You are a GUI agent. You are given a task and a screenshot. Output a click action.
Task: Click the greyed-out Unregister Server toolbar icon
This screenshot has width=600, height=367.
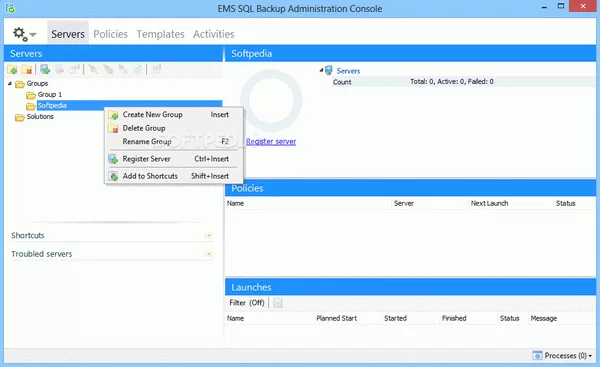60,69
